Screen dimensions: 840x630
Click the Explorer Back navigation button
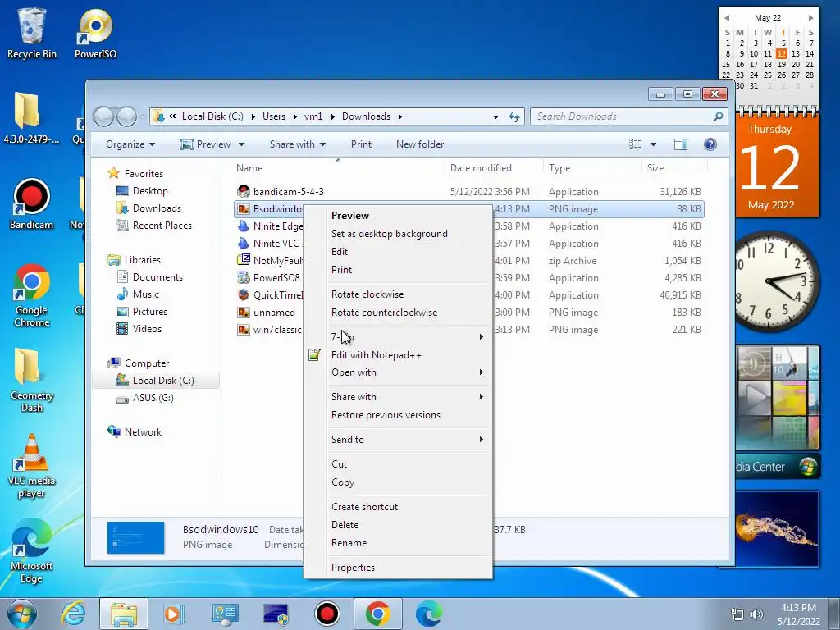[104, 116]
